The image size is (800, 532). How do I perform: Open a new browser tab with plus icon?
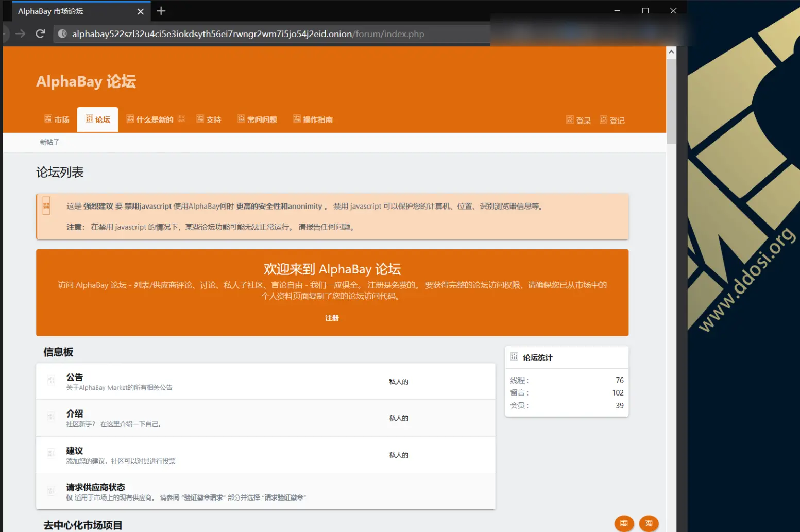(161, 11)
